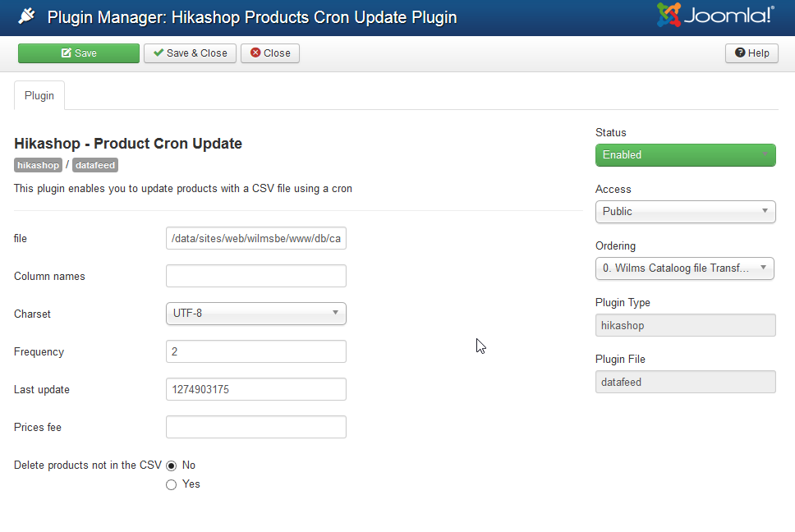Click into the file path field

coord(256,238)
